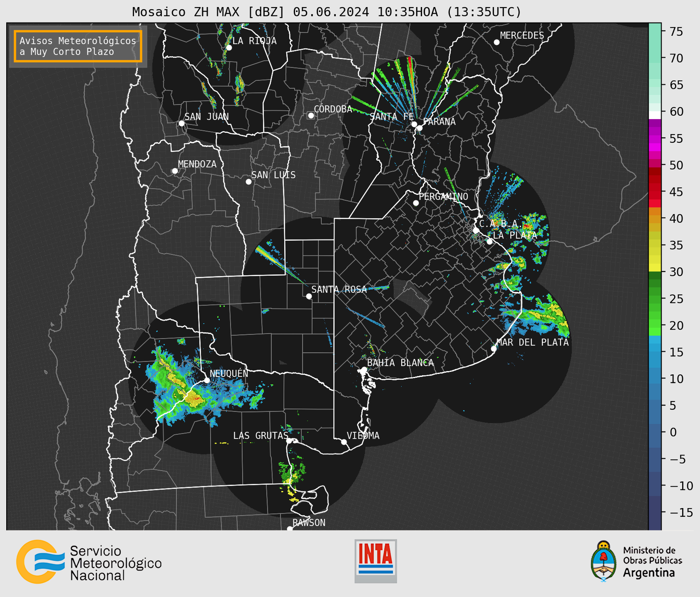The width and height of the screenshot is (700, 597).
Task: Click the LAS GRUTAS label
Action: 261,436
